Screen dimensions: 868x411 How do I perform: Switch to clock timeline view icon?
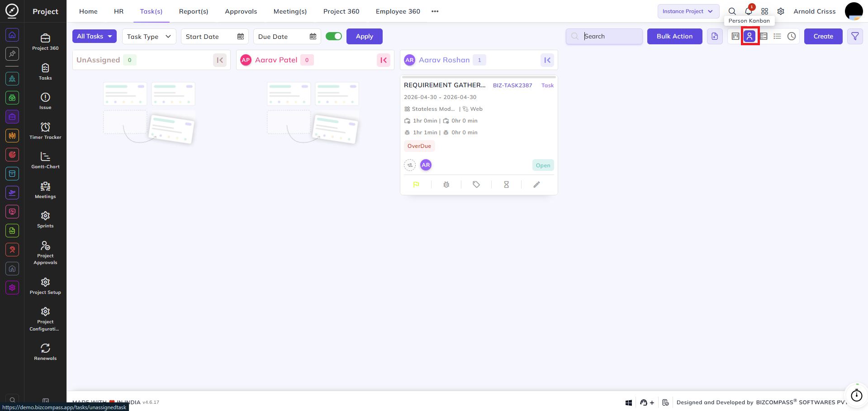pyautogui.click(x=792, y=36)
